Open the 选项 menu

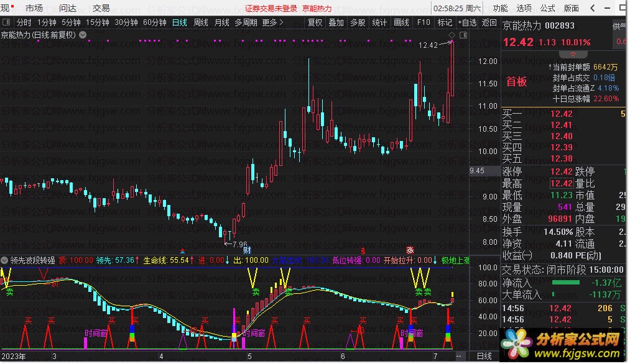(524, 8)
